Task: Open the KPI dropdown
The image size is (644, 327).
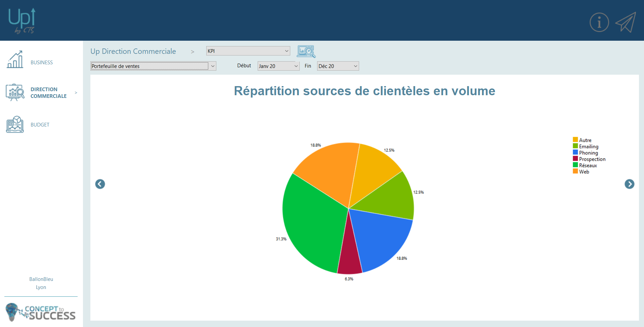Action: pos(248,51)
